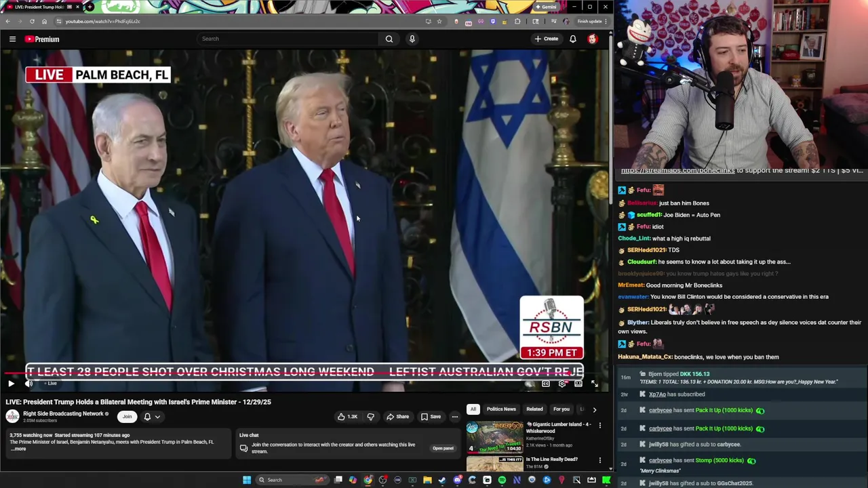Toggle closed captions on the player

(545, 384)
